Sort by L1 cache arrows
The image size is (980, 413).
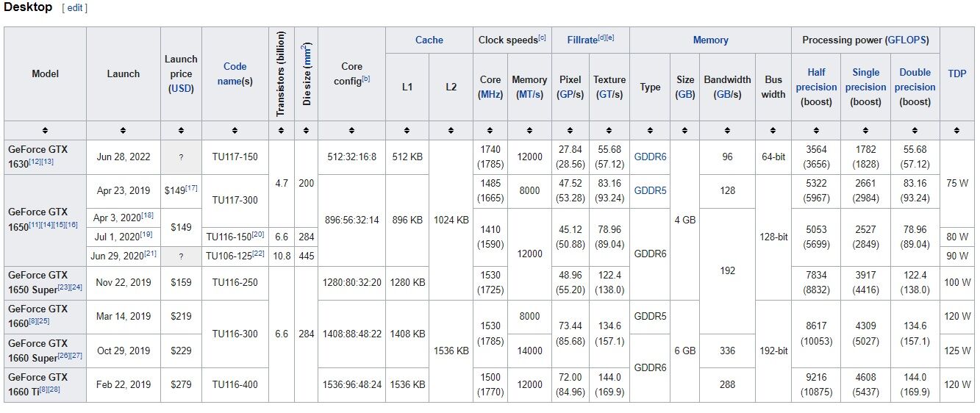click(x=407, y=131)
